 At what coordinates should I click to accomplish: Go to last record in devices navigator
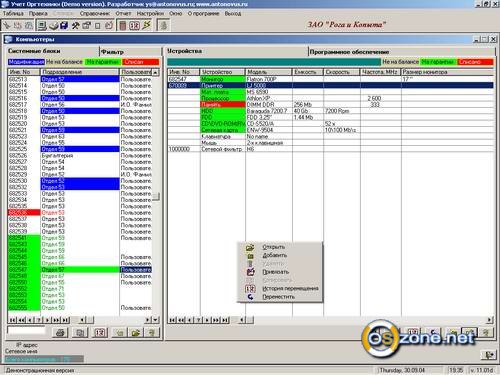click(226, 320)
